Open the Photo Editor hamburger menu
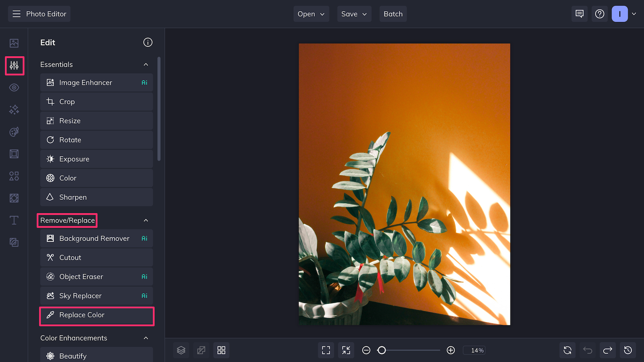Image resolution: width=644 pixels, height=362 pixels. 17,13
